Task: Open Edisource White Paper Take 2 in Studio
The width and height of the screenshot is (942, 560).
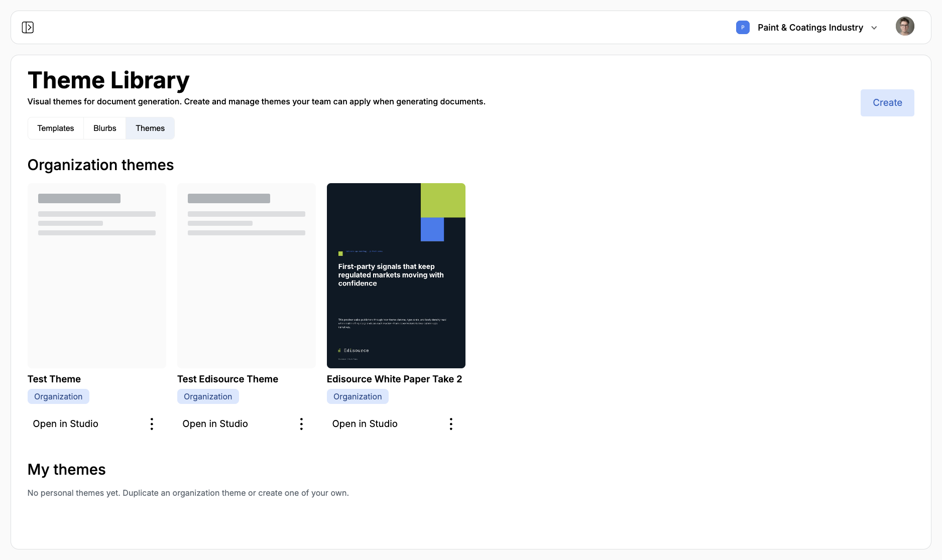Action: (365, 424)
